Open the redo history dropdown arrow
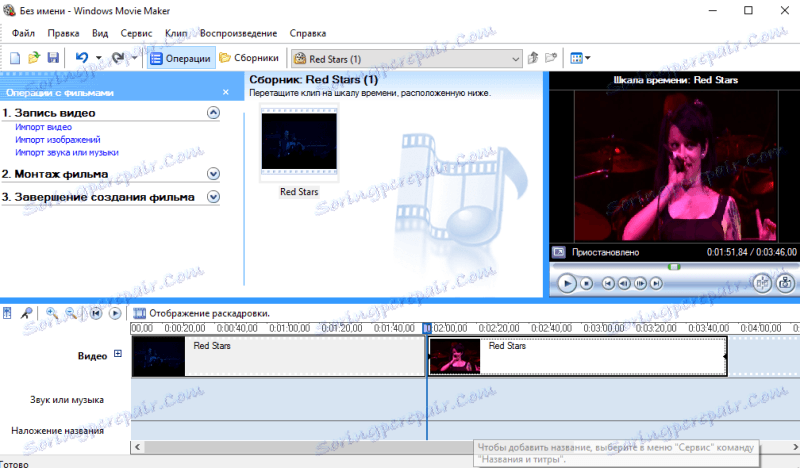This screenshot has height=468, width=800. click(x=134, y=58)
